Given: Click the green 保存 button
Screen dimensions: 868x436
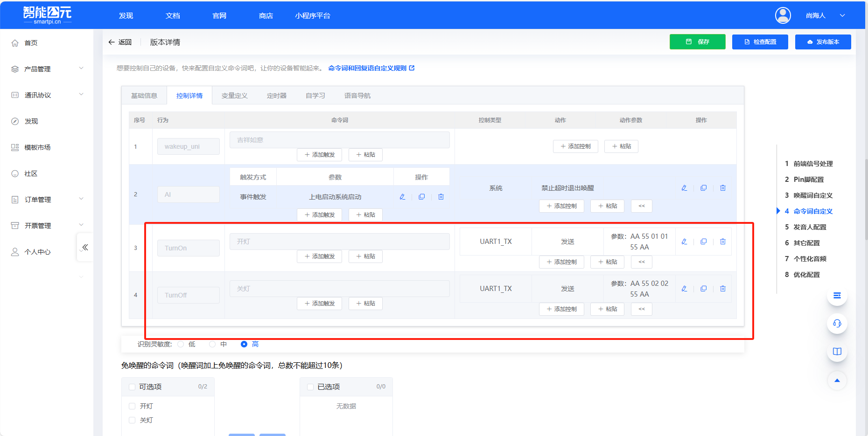Looking at the screenshot, I should coord(697,42).
